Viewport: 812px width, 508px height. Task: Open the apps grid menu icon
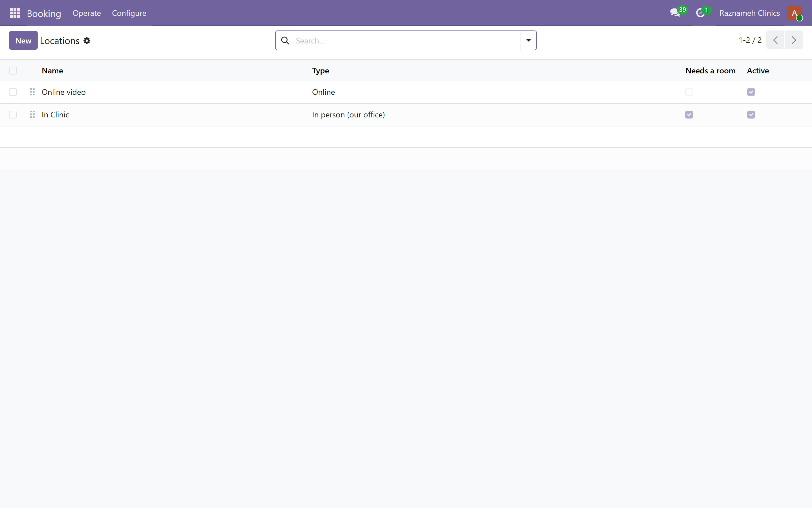pos(15,13)
